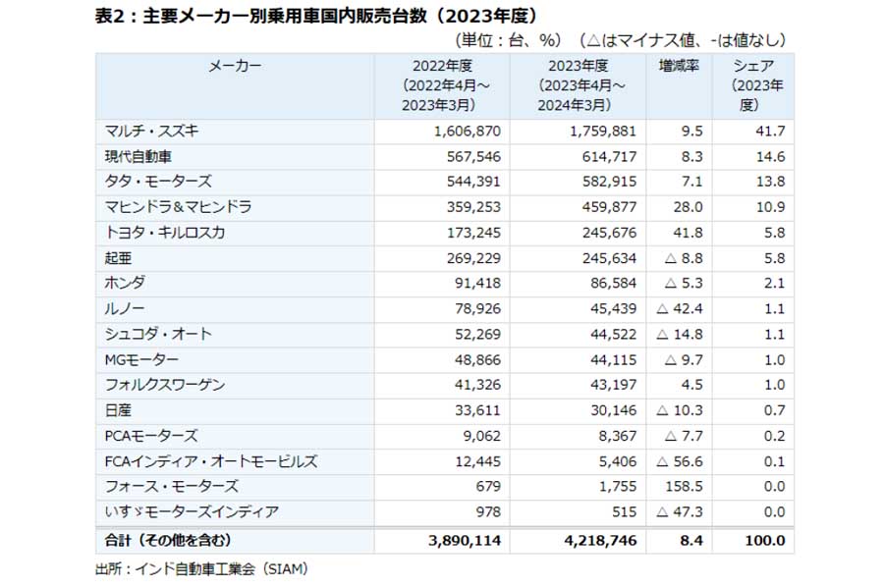Select the マルチ・スズキ row label

pos(151,132)
